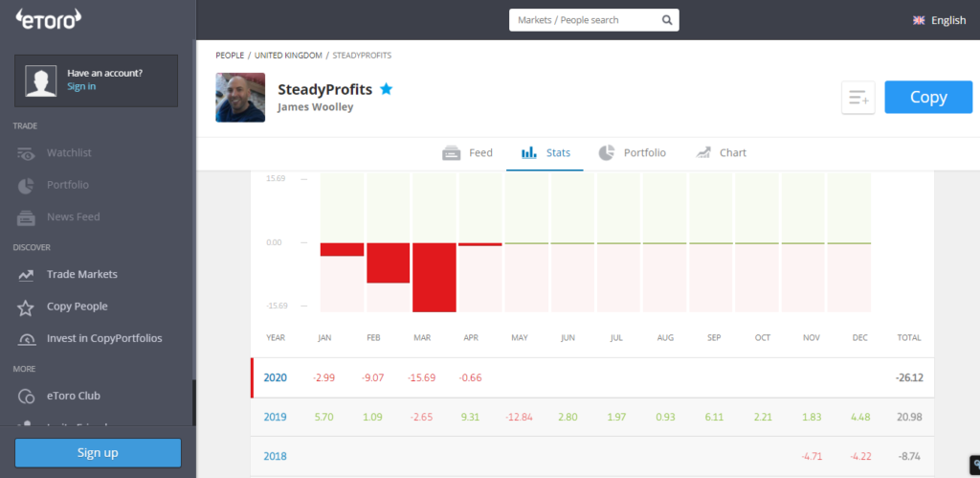Image resolution: width=980 pixels, height=478 pixels.
Task: Click the Portfolio tab pie icon
Action: click(606, 152)
